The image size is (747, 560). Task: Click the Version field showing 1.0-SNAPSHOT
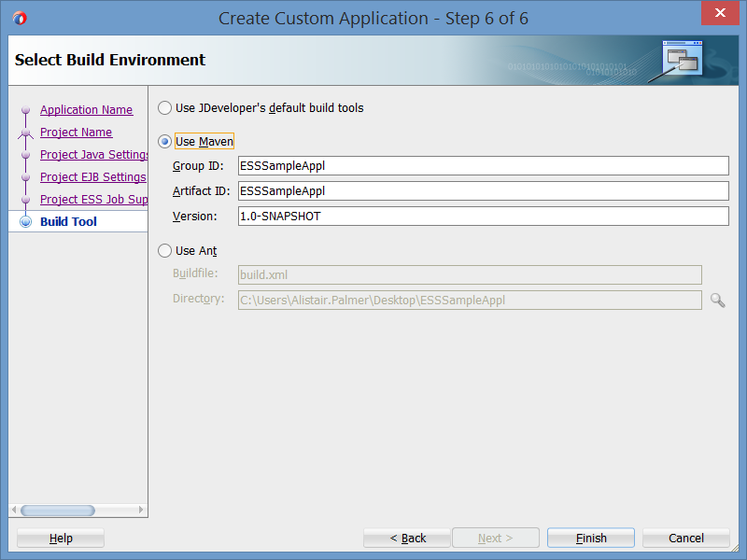[483, 217]
